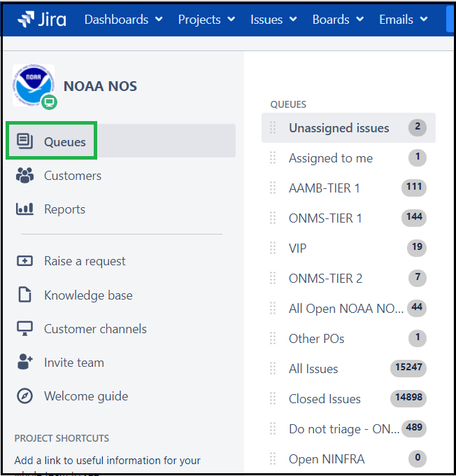Open the Emails dropdown menu

click(404, 20)
